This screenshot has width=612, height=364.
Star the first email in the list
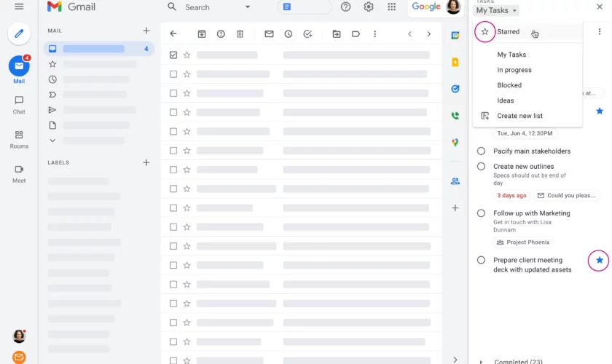pos(187,55)
